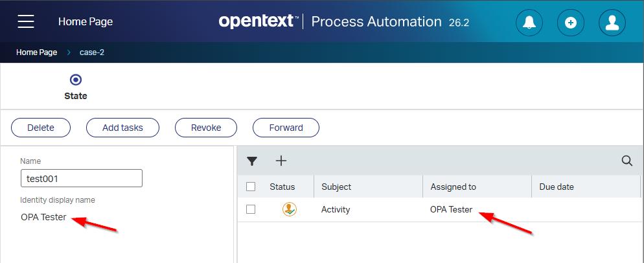Click the Name field containing test001
644x263 pixels.
point(82,178)
